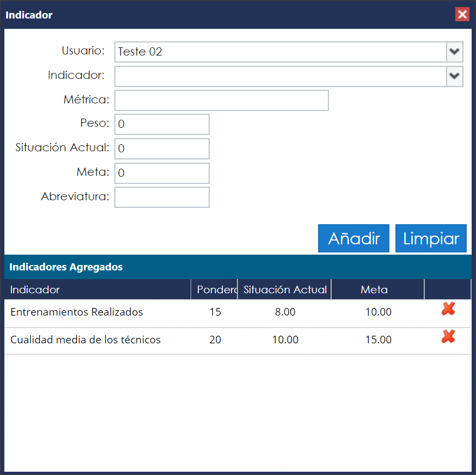Click the Indicador column header
Viewport: 476px width, 475px height.
pyautogui.click(x=97, y=289)
